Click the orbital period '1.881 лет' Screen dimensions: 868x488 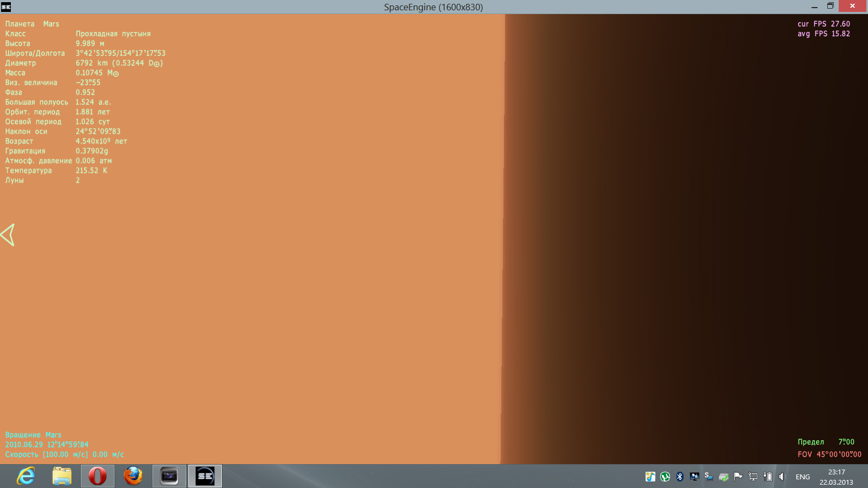pyautogui.click(x=93, y=112)
